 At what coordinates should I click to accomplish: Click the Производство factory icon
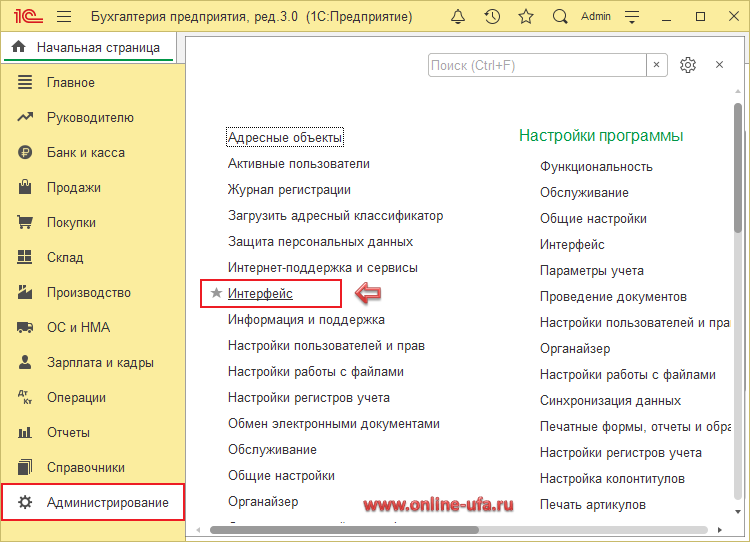(x=25, y=292)
